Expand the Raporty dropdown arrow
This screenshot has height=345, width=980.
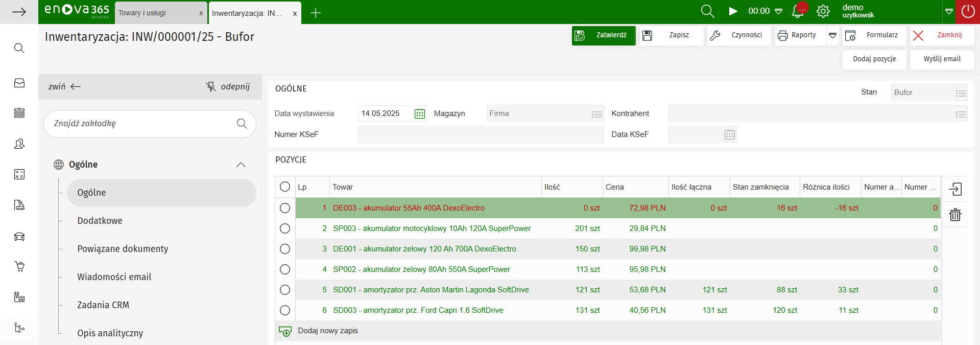coord(832,35)
